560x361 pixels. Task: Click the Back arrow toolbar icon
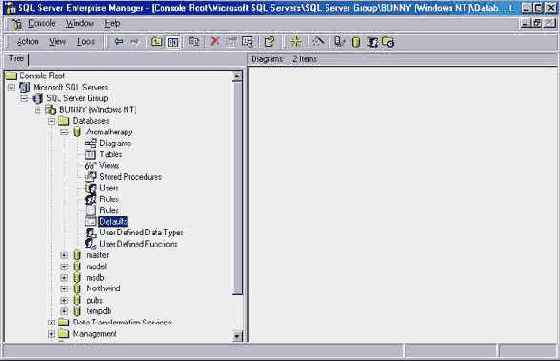point(119,42)
